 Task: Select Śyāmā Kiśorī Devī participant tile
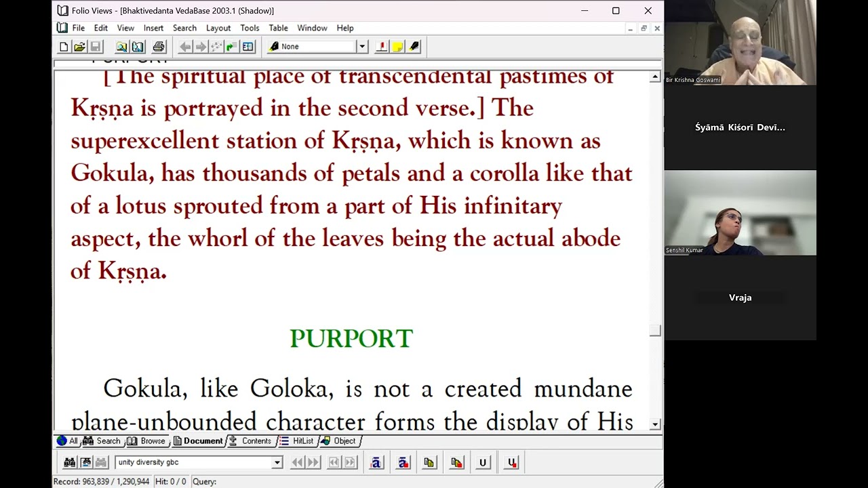pos(740,127)
